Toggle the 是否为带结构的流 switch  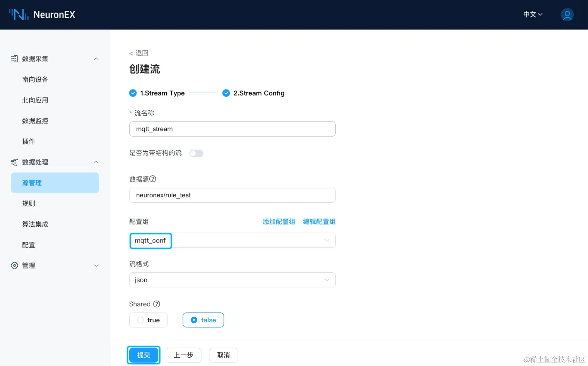pos(196,153)
